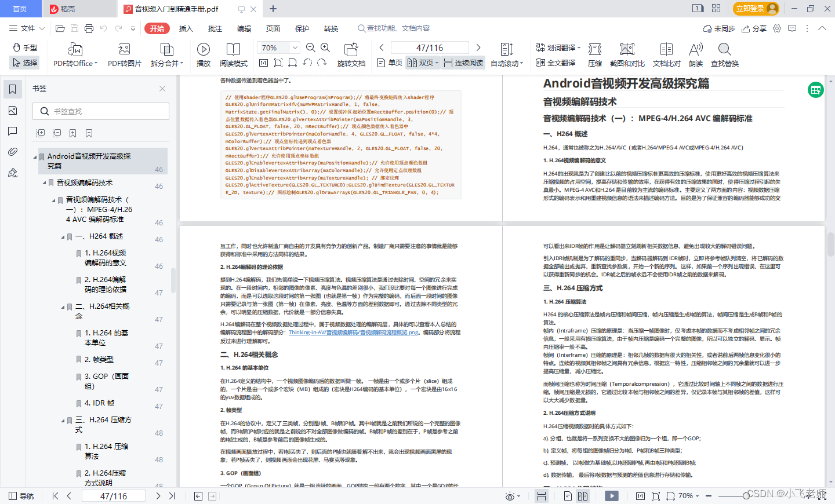The height and width of the screenshot is (504, 835).
Task: Switch to the 保护 ribbon tab
Action: (302, 28)
